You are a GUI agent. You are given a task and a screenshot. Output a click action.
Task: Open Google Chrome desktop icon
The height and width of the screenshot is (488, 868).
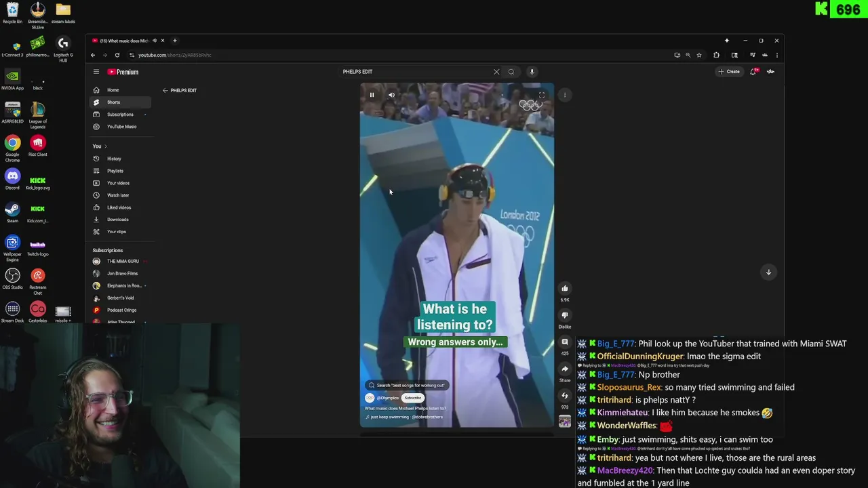click(x=12, y=148)
